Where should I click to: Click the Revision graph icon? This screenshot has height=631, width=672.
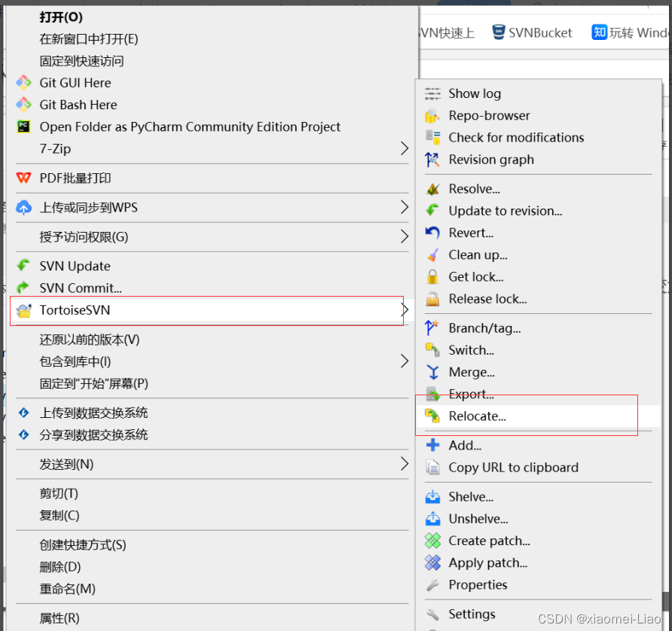tap(432, 160)
